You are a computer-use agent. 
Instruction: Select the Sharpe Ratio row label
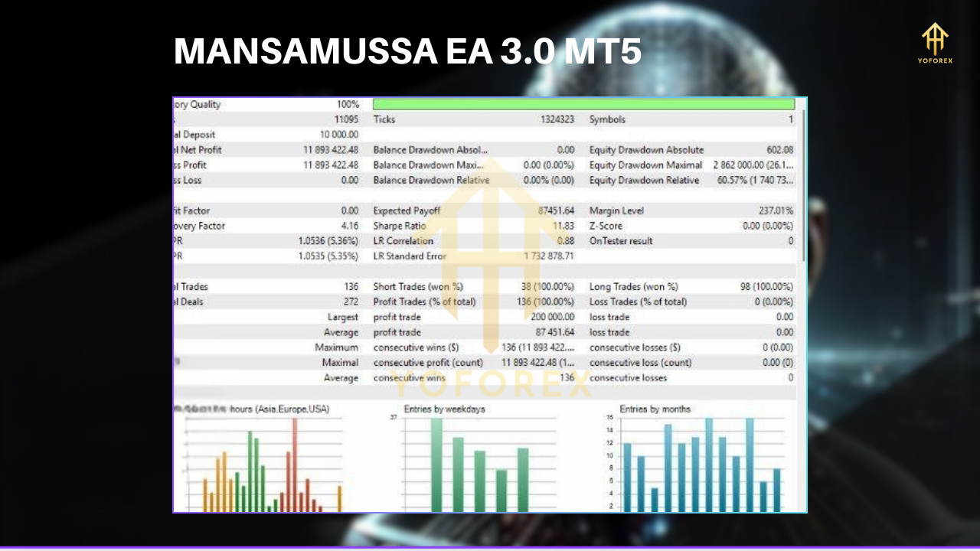pyautogui.click(x=399, y=226)
